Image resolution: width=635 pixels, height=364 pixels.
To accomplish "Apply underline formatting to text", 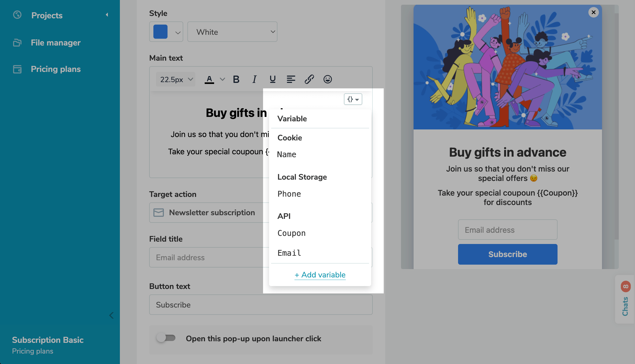I will (272, 79).
